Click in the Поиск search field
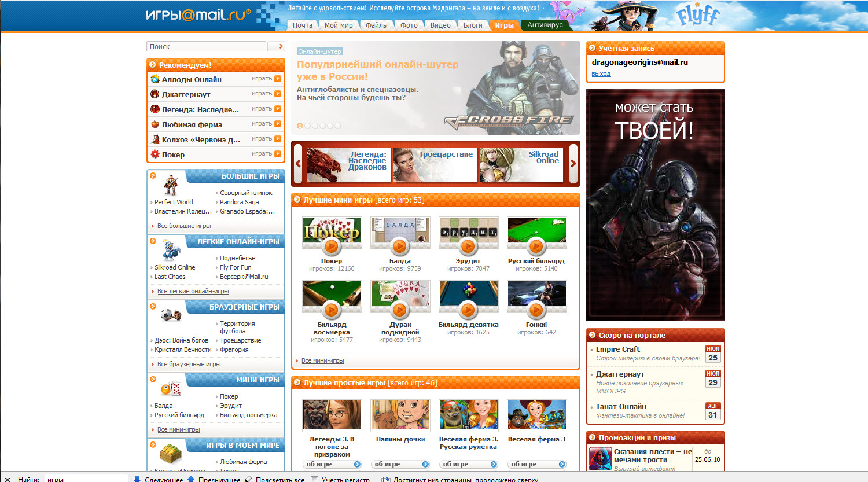 pyautogui.click(x=207, y=46)
